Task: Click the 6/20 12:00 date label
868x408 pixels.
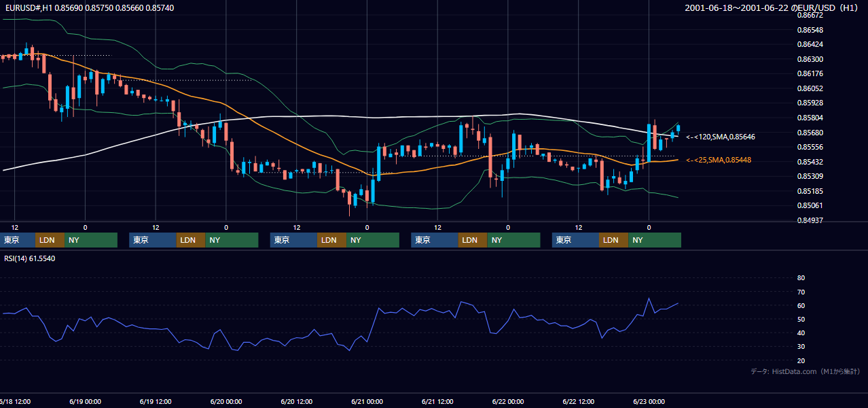Action: 297,401
